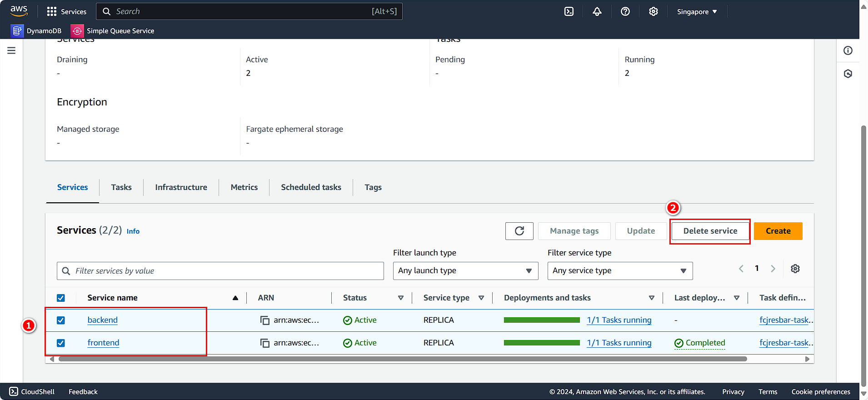868x400 pixels.
Task: Click the Delete service button
Action: click(710, 231)
